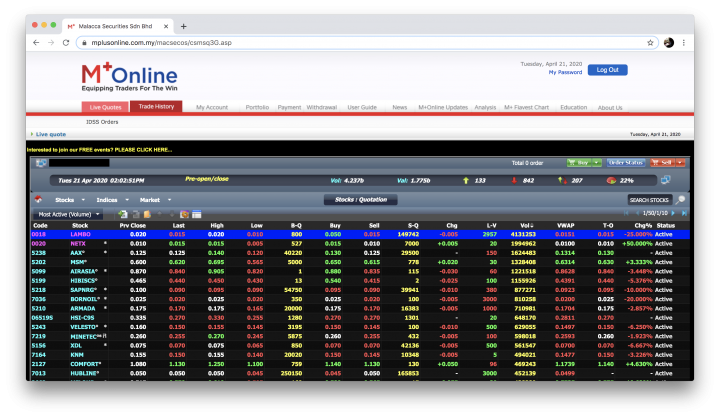Click the pie chart icon beside 22%
720x418 pixels.
click(x=611, y=181)
